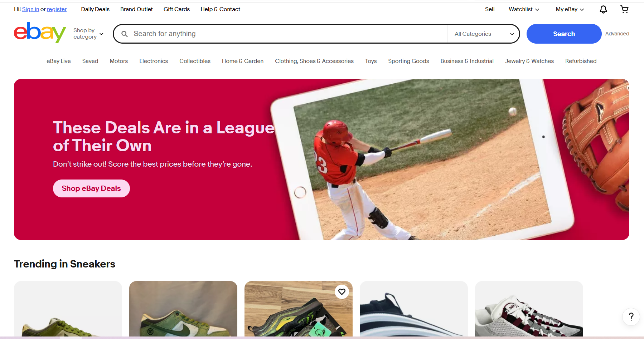Click the magnifying glass in search bar
The height and width of the screenshot is (339, 644).
(125, 34)
